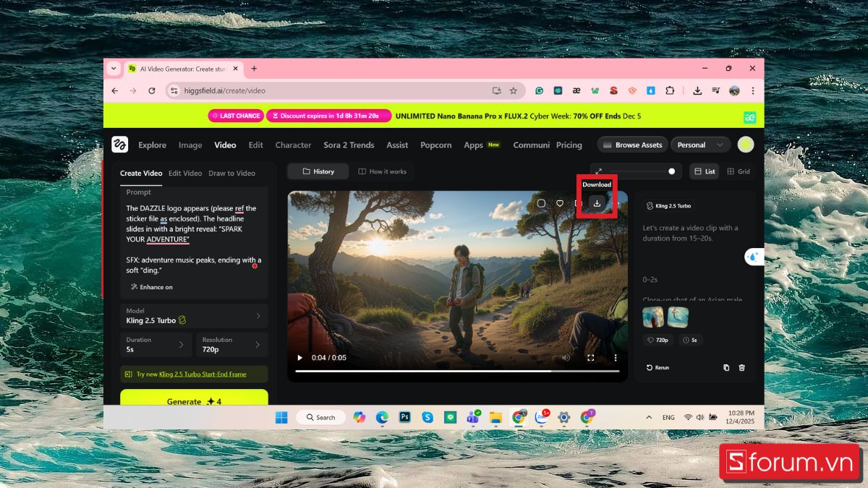Click the Kling 2.5 Turbo tag in details panel
Screen dimensions: 868x488
pyautogui.click(x=668, y=206)
